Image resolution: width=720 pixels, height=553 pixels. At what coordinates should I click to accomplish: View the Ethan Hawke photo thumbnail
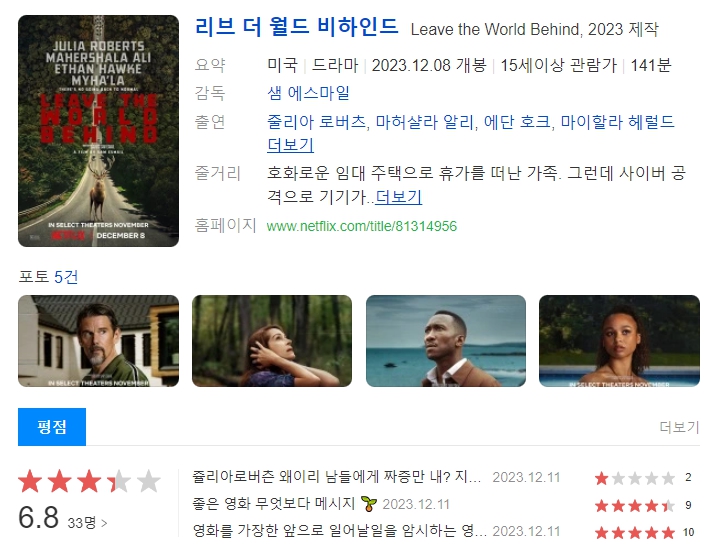(98, 341)
